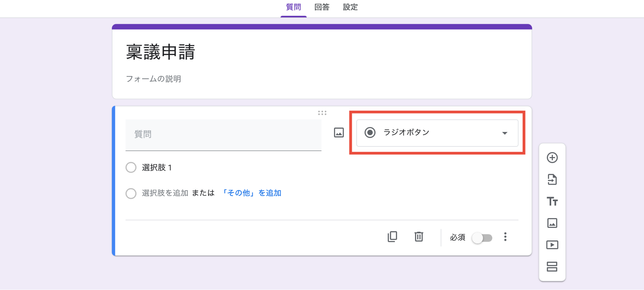Viewport: 644px width, 290px height.
Task: Select the 選択肢 1 radio button
Action: tap(131, 167)
